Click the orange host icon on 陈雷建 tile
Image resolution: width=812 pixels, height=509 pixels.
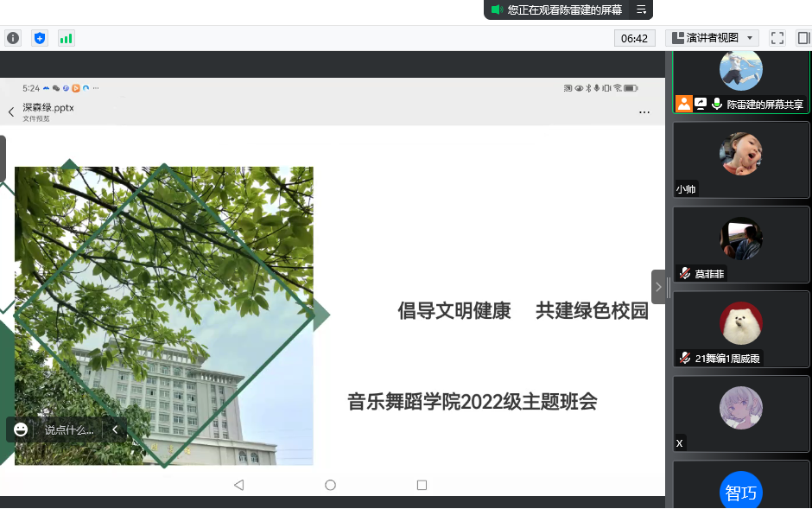pyautogui.click(x=683, y=104)
